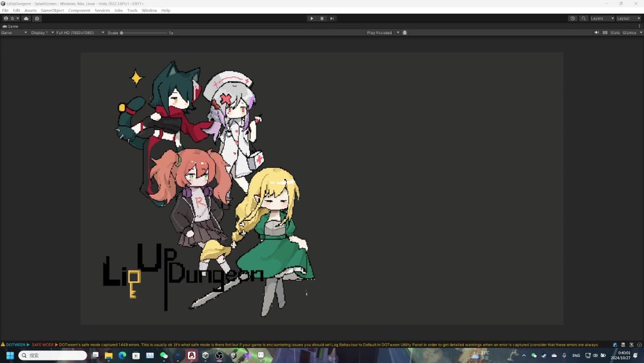
Task: Click the Pause button in the toolbar
Action: pyautogui.click(x=322, y=19)
